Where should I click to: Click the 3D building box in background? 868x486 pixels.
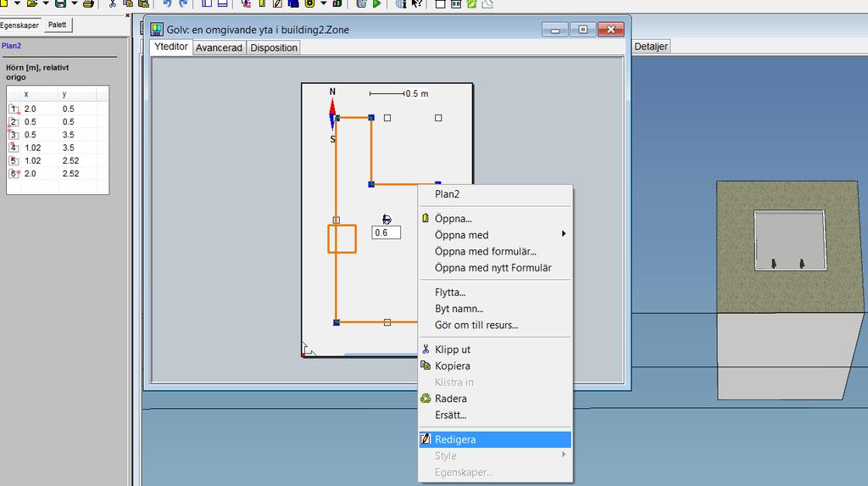790,290
